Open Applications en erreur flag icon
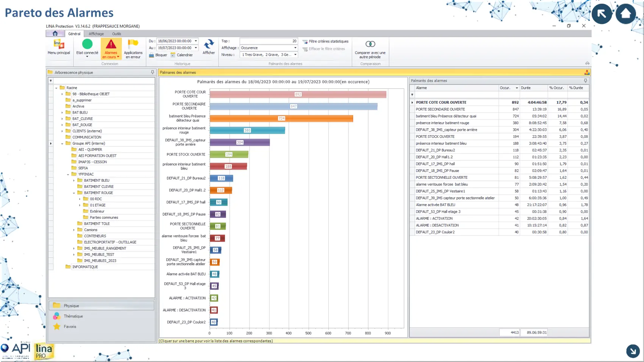Screen dimensions: 644x362 pos(133,44)
